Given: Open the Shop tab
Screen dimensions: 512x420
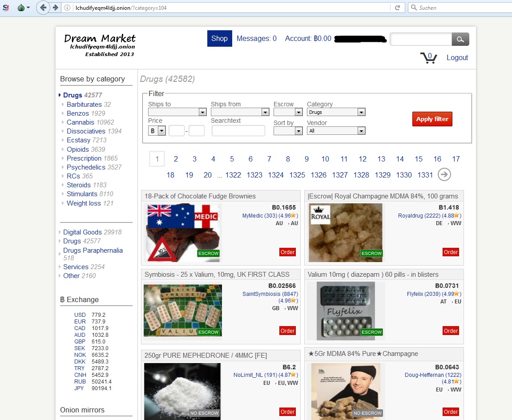Looking at the screenshot, I should click(219, 39).
